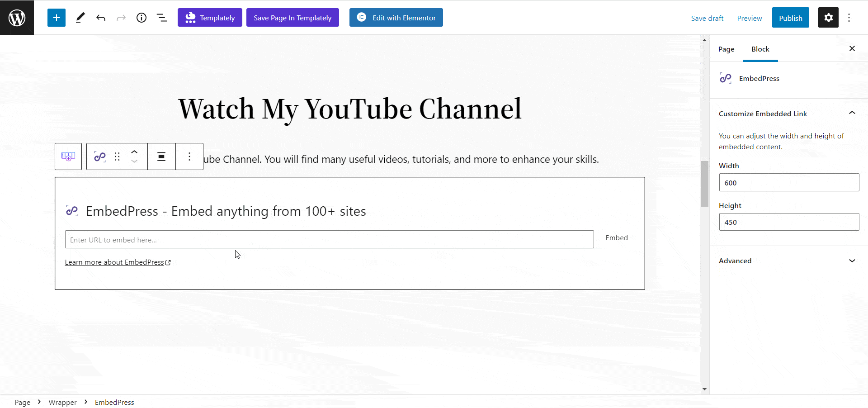Open the WordPress logo menu
The height and width of the screenshot is (408, 868).
(x=17, y=18)
